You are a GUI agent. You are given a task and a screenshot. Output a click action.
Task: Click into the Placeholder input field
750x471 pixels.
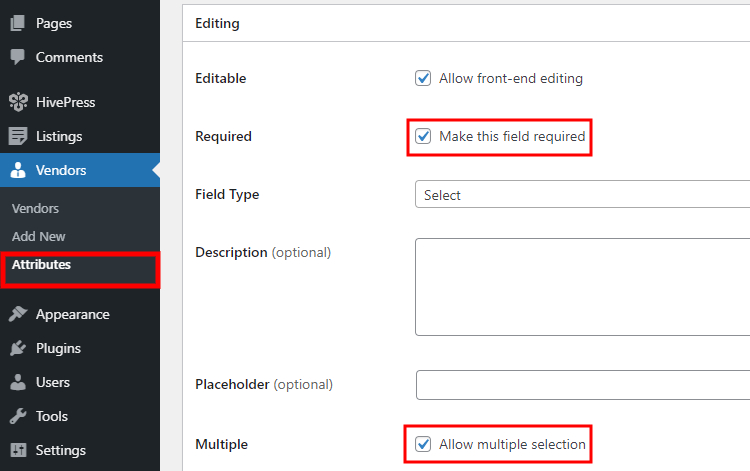pyautogui.click(x=583, y=384)
